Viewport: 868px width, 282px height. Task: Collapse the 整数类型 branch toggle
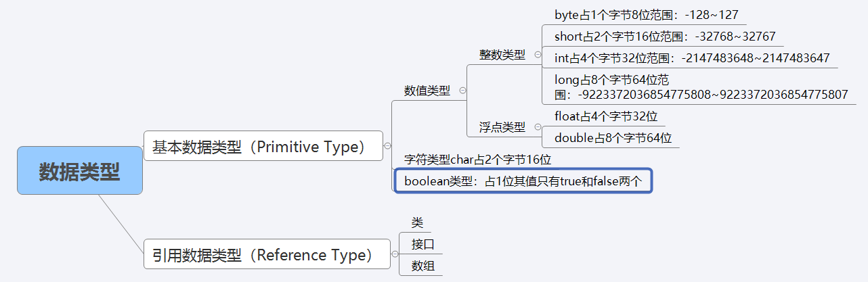[x=538, y=55]
